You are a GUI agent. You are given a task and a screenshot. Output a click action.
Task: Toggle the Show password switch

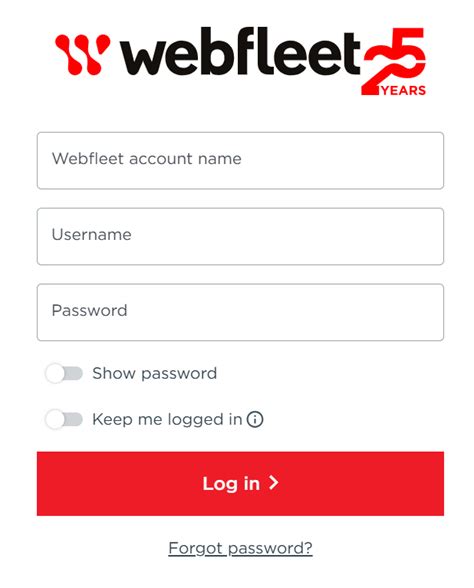[64, 373]
